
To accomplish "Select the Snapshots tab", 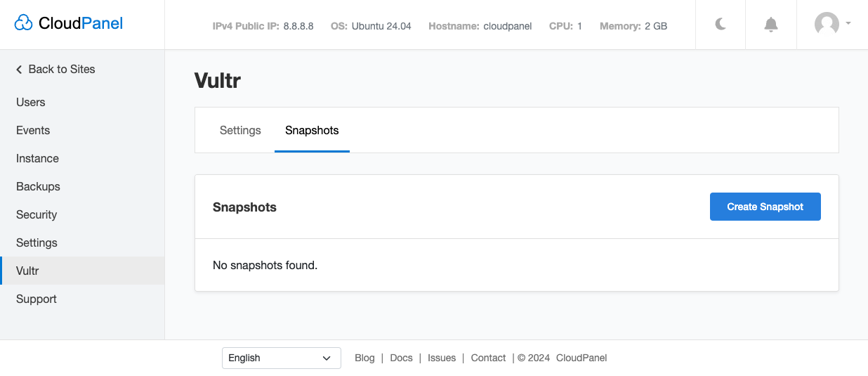I will 312,131.
